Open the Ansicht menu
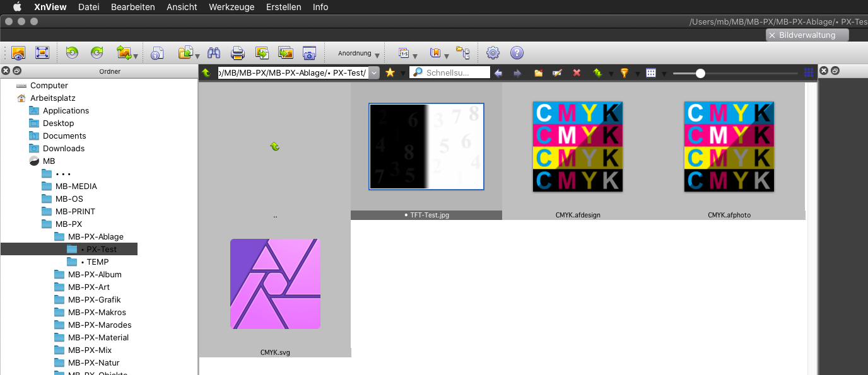Image resolution: width=868 pixels, height=375 pixels. click(x=182, y=7)
